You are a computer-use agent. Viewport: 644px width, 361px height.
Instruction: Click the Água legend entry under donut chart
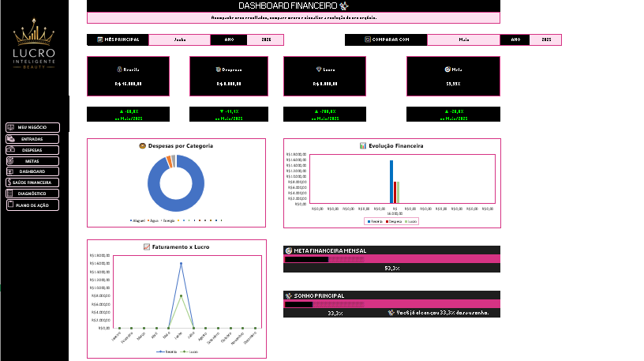point(153,220)
